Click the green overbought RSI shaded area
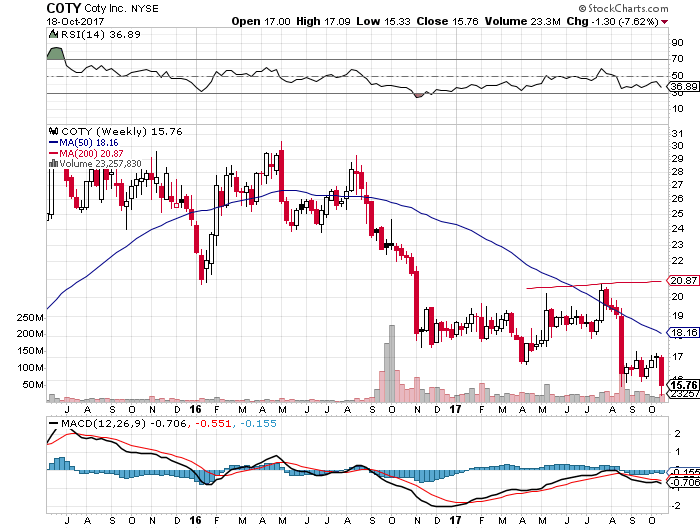The height and width of the screenshot is (528, 700). click(x=55, y=52)
